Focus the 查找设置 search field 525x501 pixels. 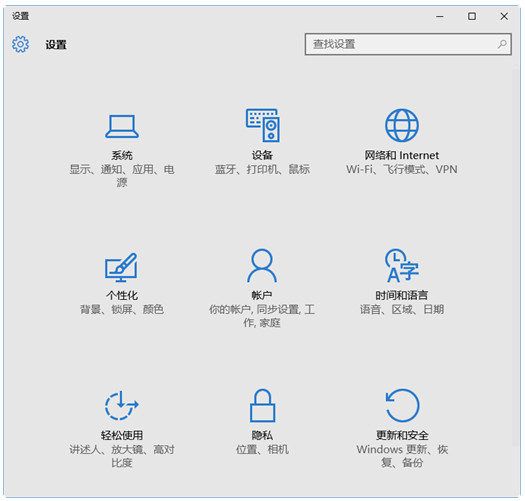(408, 44)
